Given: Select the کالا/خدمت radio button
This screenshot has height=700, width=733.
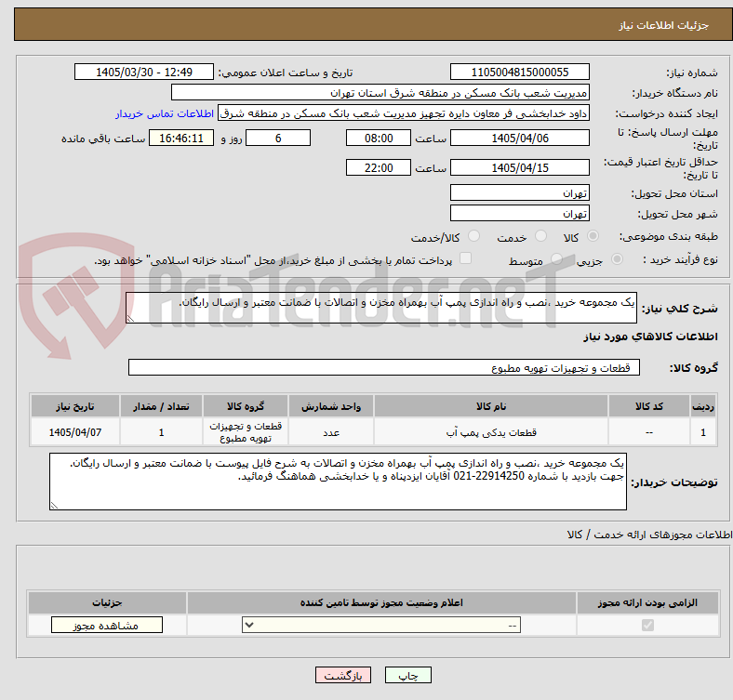Looking at the screenshot, I should click(x=474, y=236).
